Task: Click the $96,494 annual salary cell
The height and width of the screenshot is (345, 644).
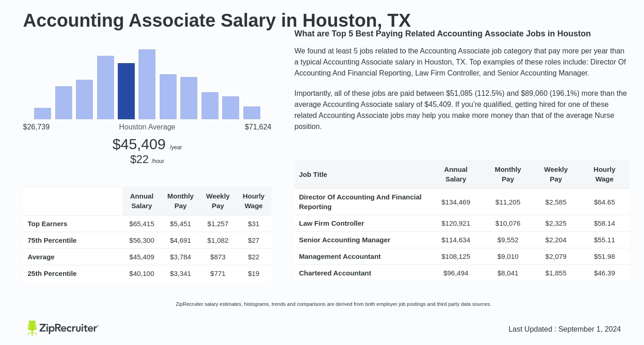Action: pos(456,273)
